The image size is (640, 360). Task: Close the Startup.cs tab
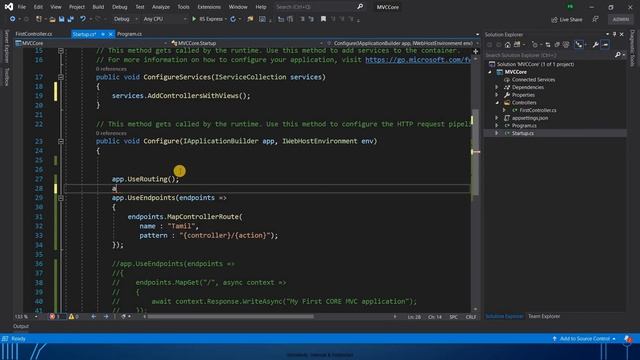click(x=110, y=34)
